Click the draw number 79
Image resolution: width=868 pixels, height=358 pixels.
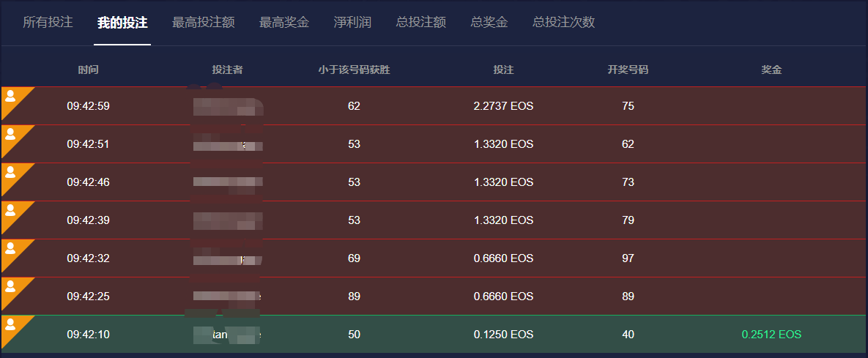(628, 220)
